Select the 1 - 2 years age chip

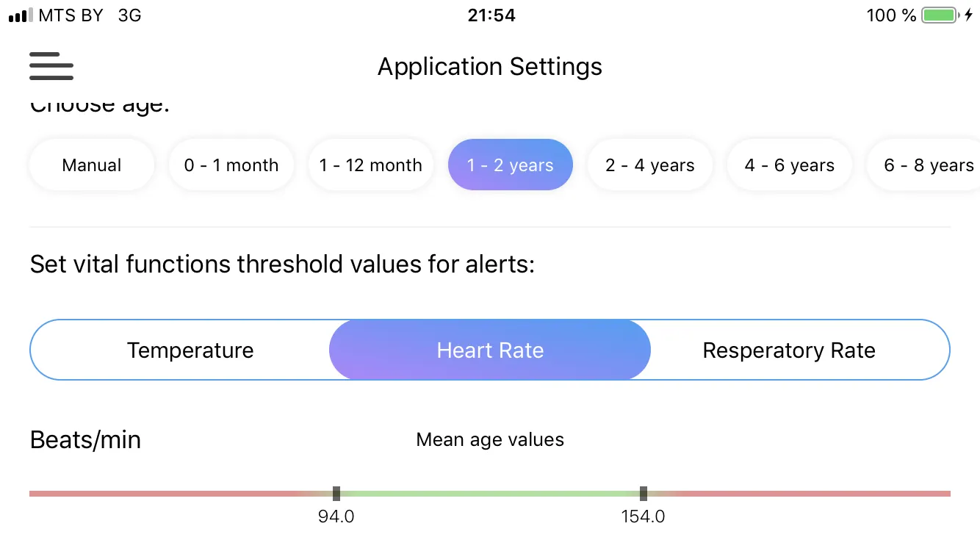point(511,165)
